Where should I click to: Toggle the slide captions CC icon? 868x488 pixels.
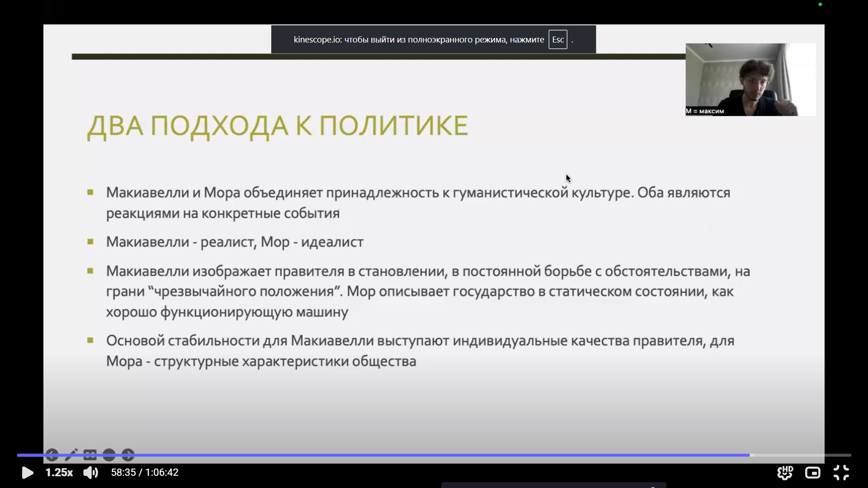[90, 455]
